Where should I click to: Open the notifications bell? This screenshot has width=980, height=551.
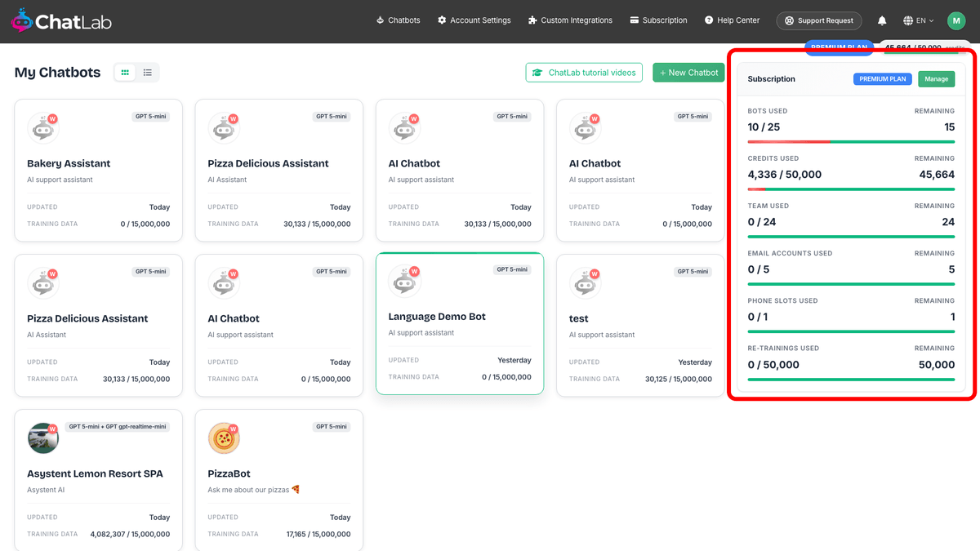[882, 20]
